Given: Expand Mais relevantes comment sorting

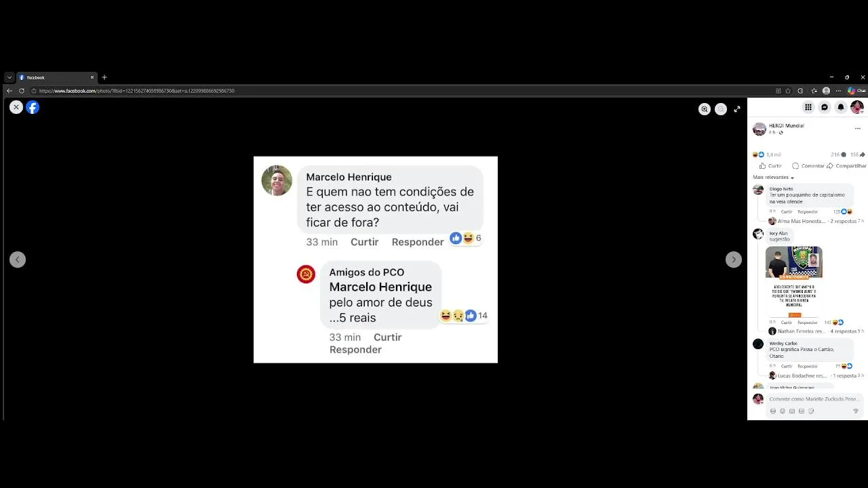Looking at the screenshot, I should (774, 178).
